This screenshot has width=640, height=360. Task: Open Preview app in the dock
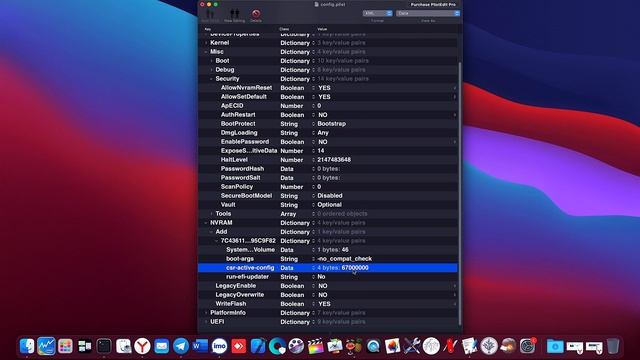pyautogui.click(x=335, y=346)
